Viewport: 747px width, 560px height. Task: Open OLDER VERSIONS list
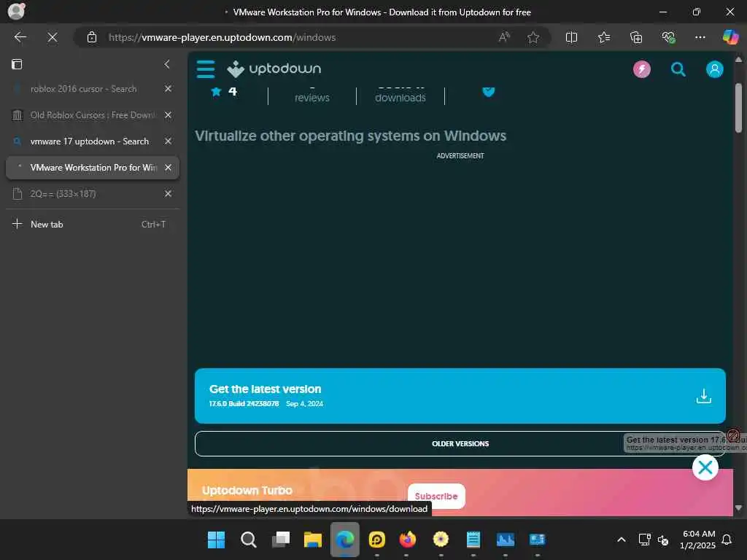coord(460,443)
